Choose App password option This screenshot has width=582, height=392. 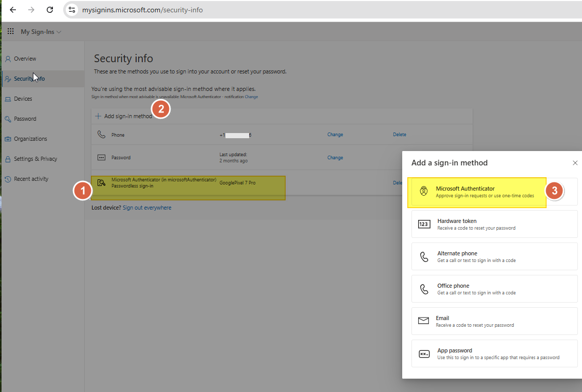click(x=494, y=354)
